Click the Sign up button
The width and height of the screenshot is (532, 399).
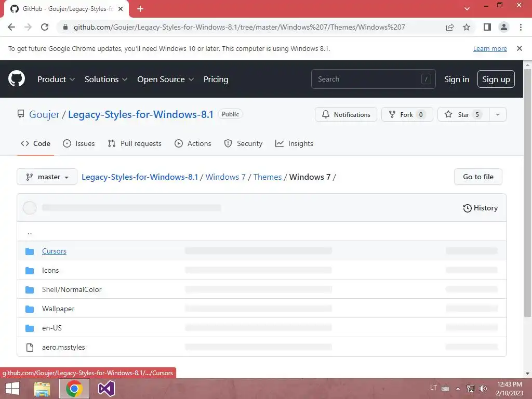496,79
